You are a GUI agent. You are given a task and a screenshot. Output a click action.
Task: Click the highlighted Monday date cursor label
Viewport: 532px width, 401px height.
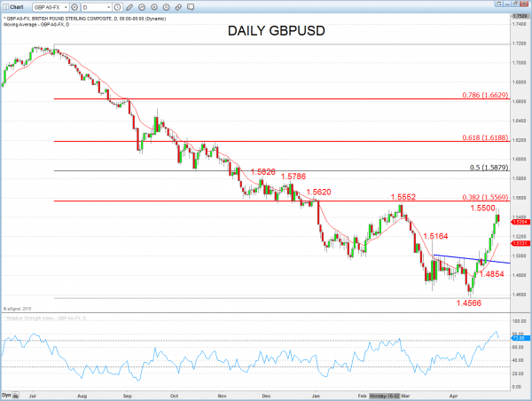pos(385,396)
